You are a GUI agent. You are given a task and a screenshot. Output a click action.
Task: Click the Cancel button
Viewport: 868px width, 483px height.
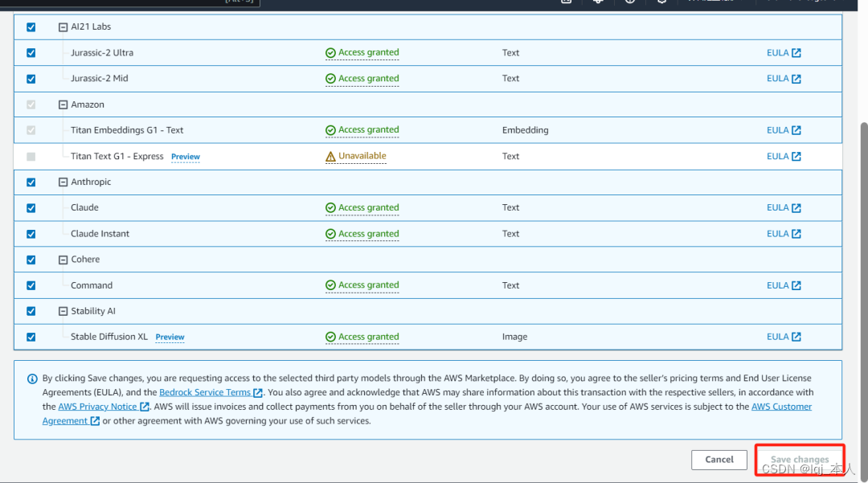pyautogui.click(x=719, y=460)
